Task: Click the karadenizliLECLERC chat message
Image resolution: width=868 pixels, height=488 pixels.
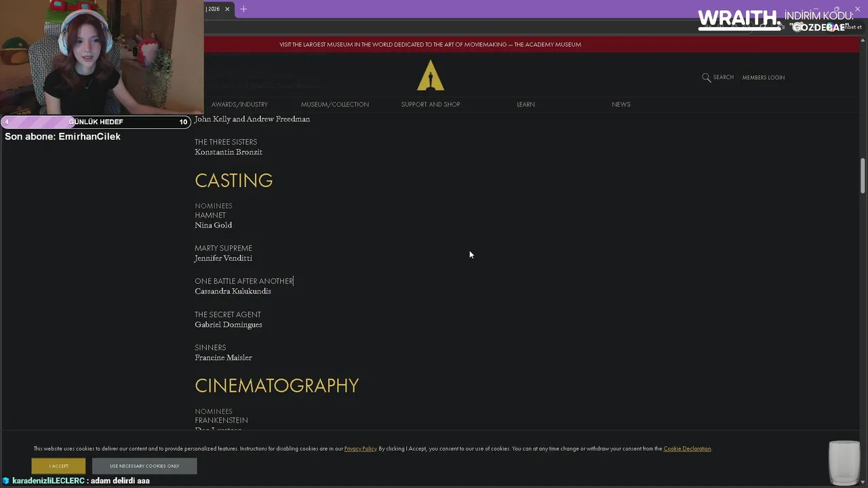Action: tap(81, 481)
